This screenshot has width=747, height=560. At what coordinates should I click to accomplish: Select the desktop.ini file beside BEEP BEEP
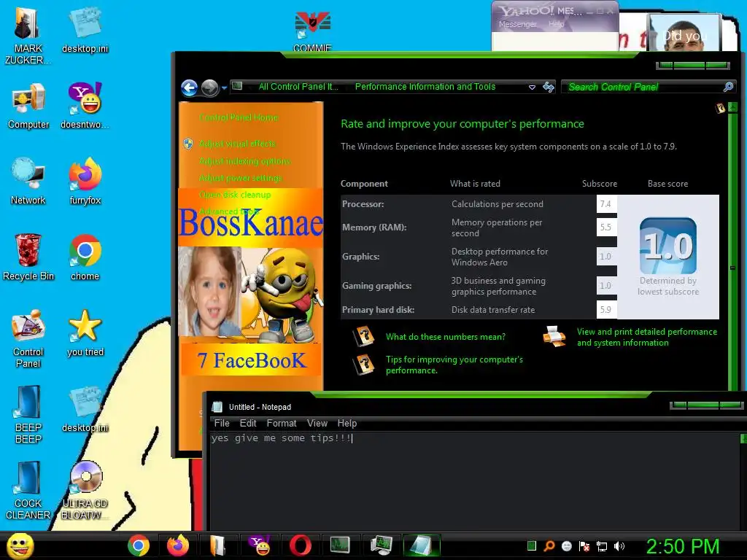click(x=85, y=410)
